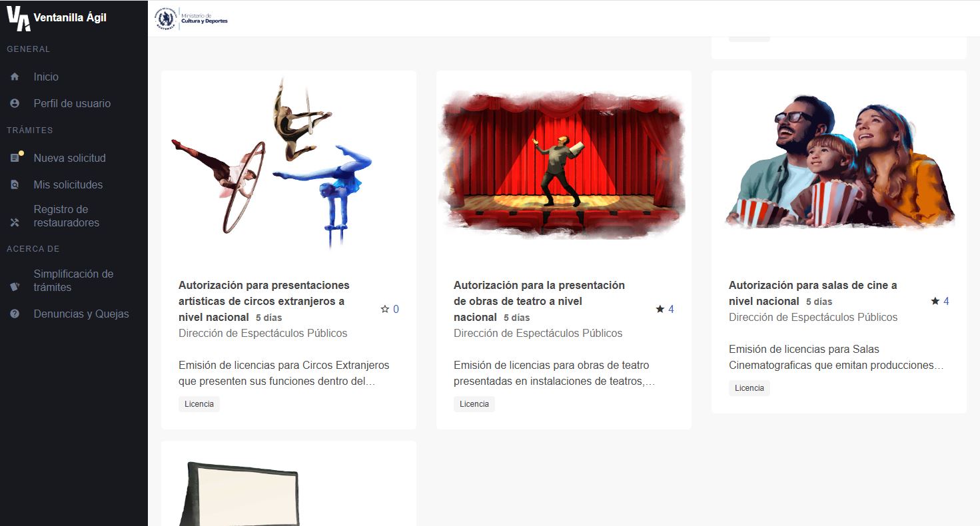
Task: Open Inicio in the sidebar menu
Action: (46, 77)
